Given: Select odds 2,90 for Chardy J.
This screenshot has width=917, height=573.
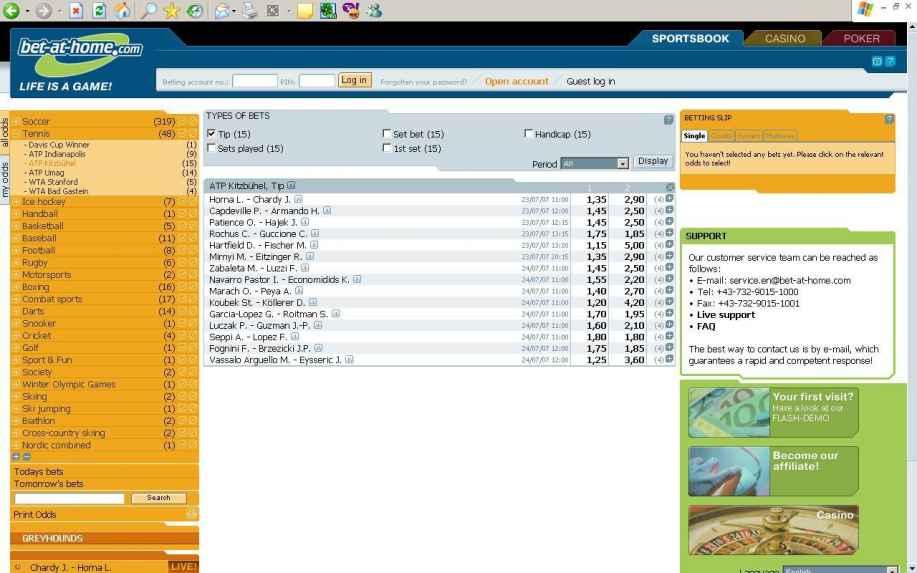Looking at the screenshot, I should tap(633, 200).
